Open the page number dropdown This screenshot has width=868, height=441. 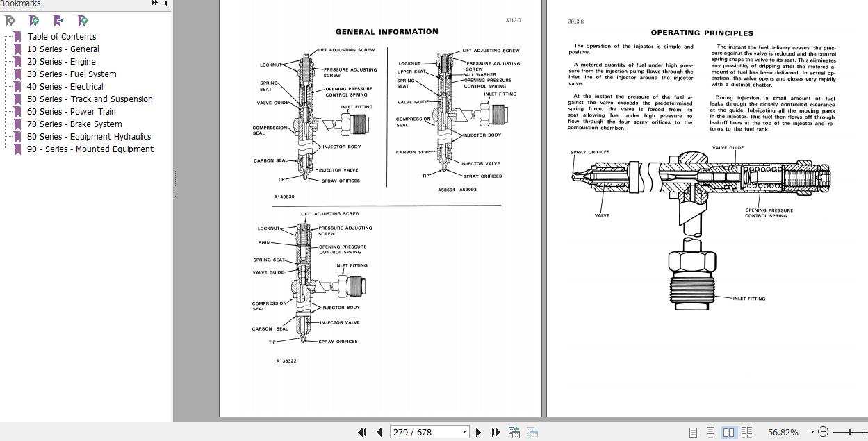(464, 432)
